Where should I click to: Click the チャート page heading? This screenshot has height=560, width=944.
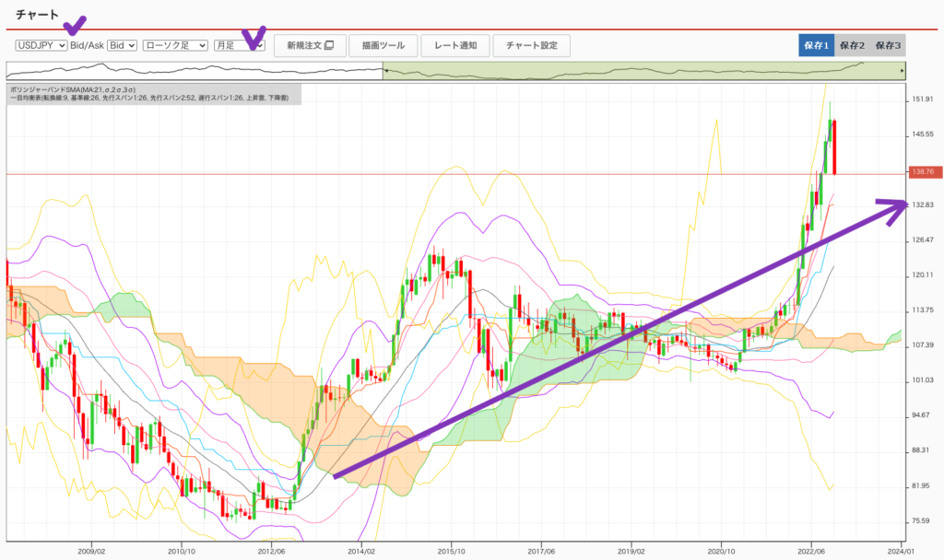click(x=37, y=15)
